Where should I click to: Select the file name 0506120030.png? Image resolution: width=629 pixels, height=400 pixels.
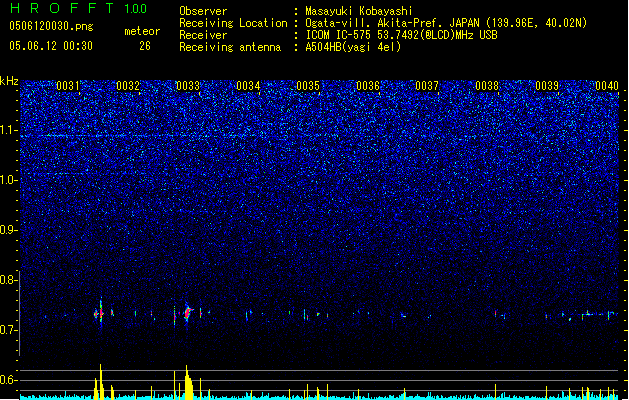51,26
